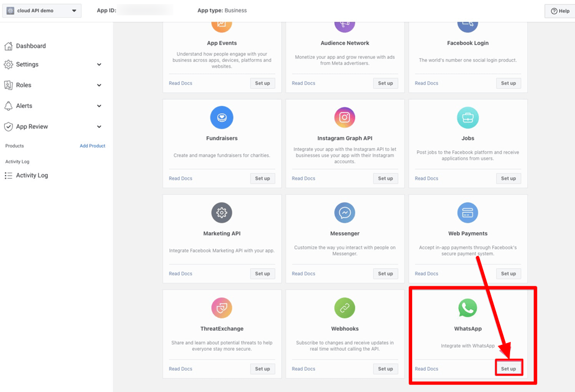Click the Webhooks link icon
The width and height of the screenshot is (575, 392).
[345, 308]
